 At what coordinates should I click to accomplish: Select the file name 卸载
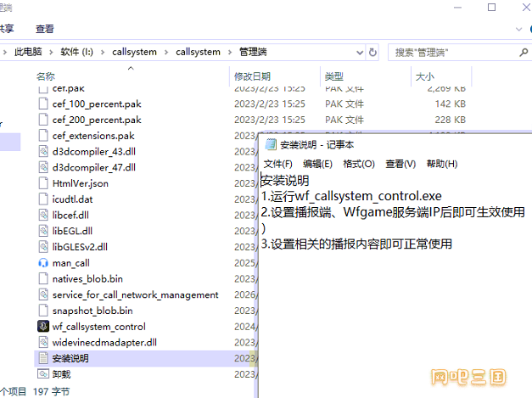61,374
